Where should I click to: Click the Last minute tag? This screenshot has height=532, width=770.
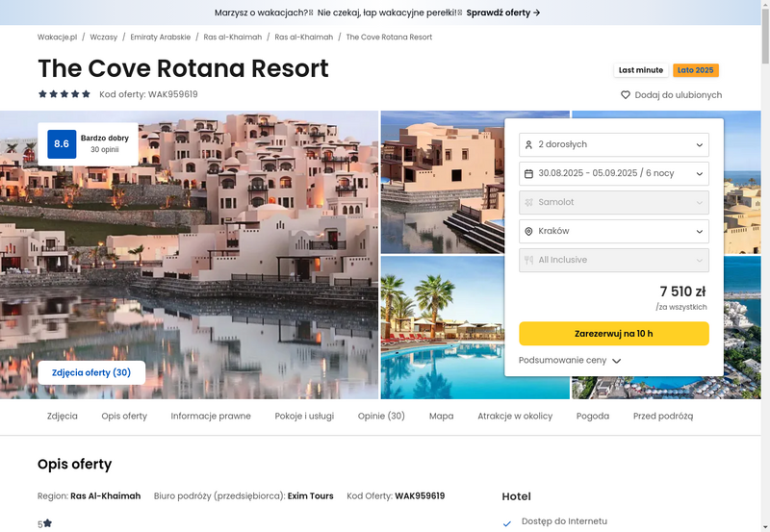tap(641, 70)
